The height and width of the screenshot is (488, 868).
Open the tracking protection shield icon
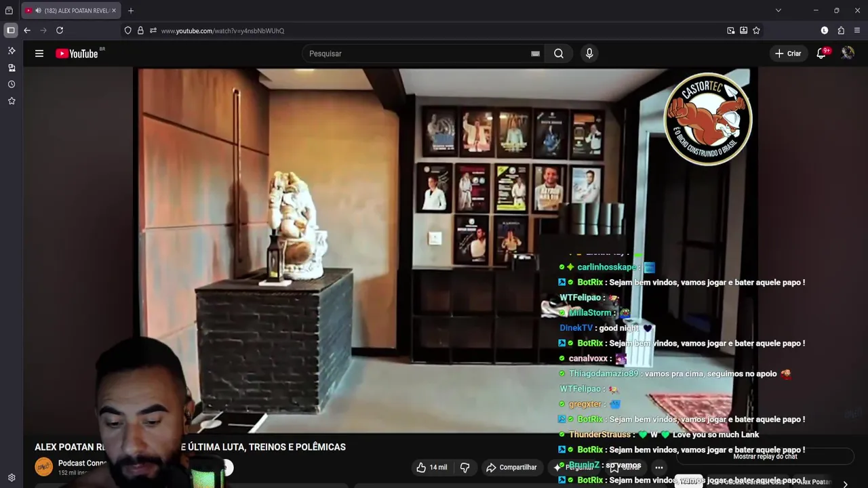point(127,30)
